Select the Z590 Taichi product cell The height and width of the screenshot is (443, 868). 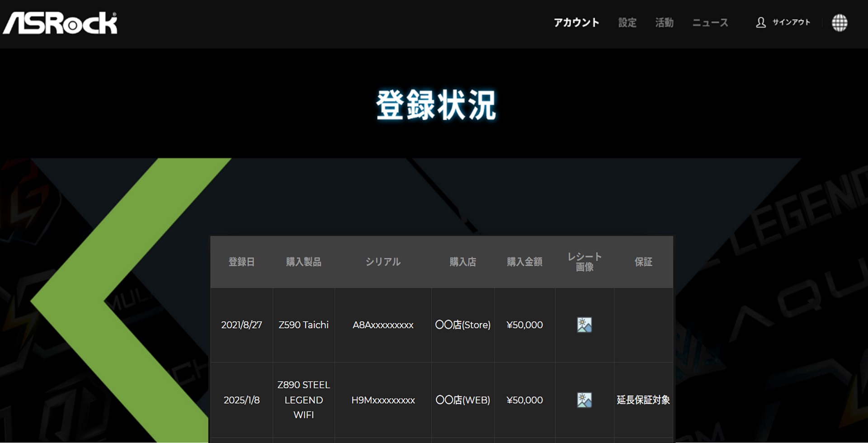pyautogui.click(x=303, y=325)
